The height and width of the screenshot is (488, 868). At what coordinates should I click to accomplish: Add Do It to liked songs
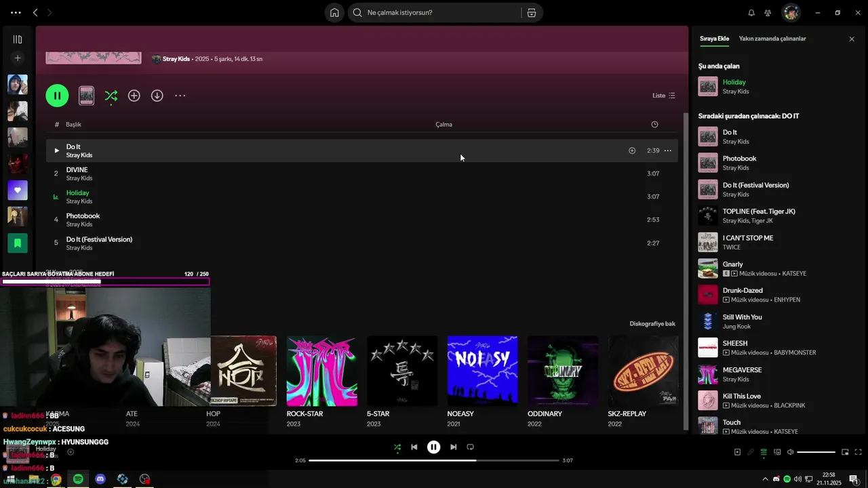point(632,150)
